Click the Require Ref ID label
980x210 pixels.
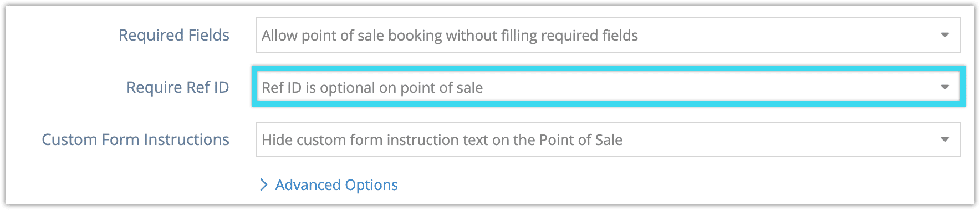178,87
